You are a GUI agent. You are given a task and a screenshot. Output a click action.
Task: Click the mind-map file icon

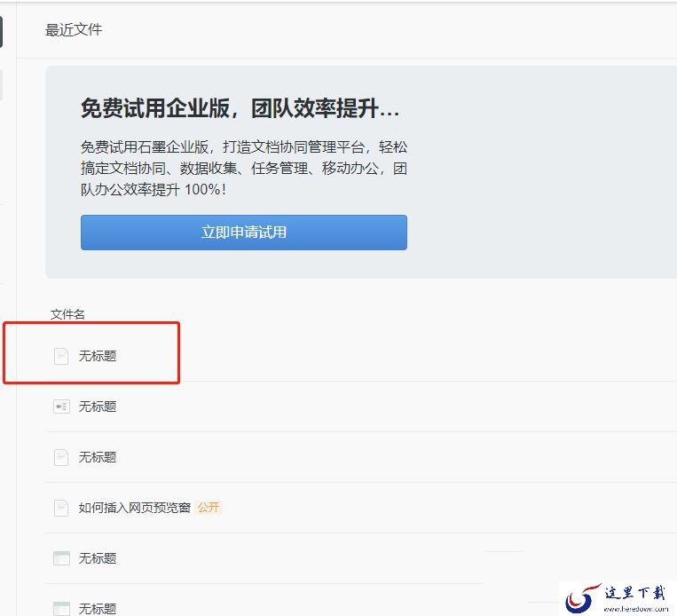point(61,407)
